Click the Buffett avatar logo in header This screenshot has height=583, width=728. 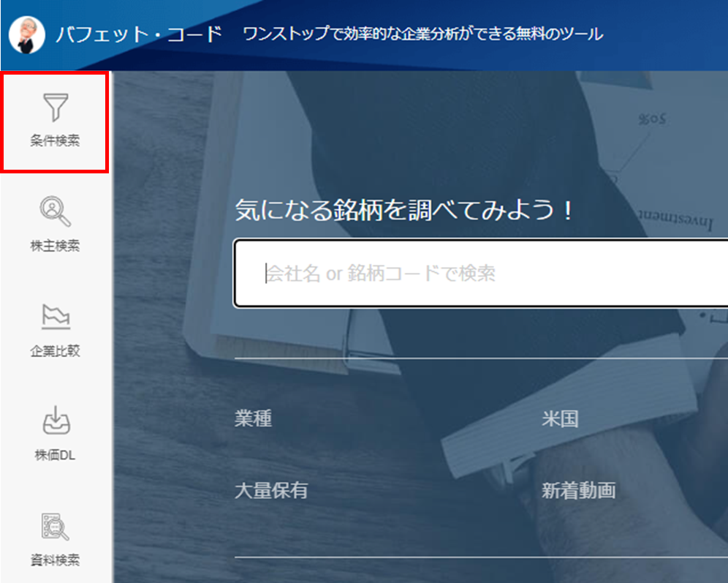pos(27,35)
